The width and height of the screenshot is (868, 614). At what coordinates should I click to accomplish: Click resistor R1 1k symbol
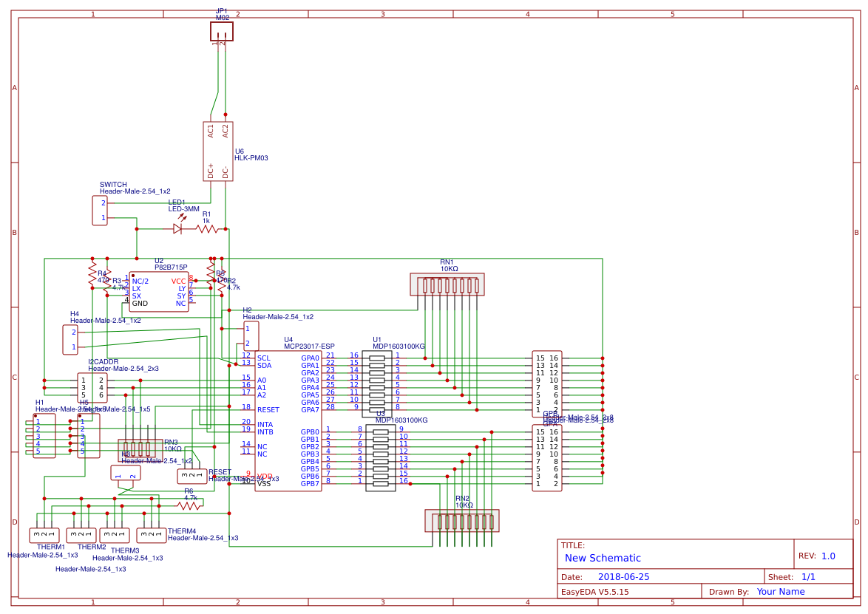click(x=208, y=230)
